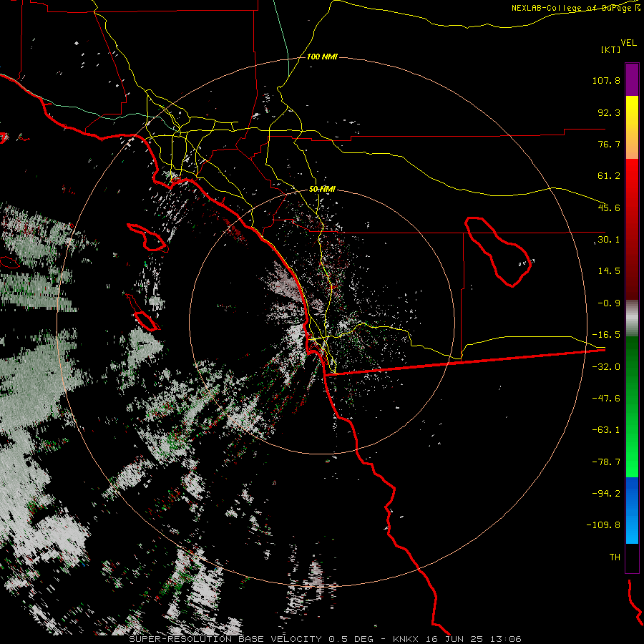Viewport: 644px width, 644px height.
Task: Click the VEL legend title
Action: [x=628, y=43]
